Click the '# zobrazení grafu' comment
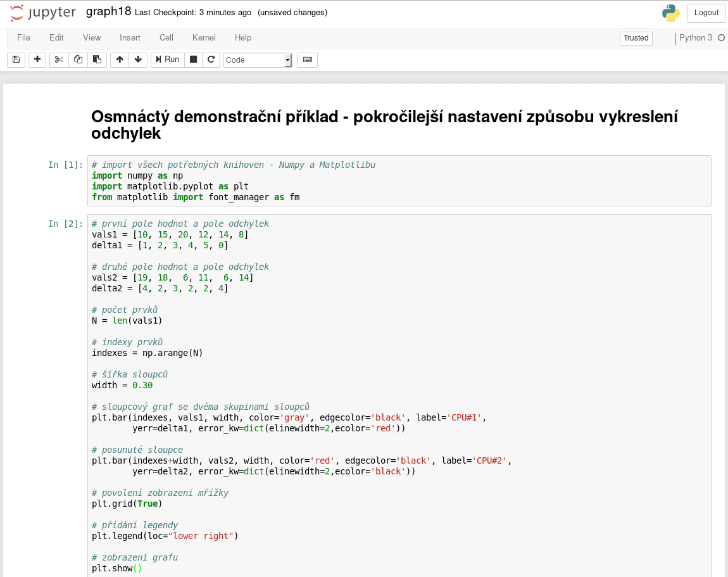Image resolution: width=728 pixels, height=577 pixels. point(135,557)
